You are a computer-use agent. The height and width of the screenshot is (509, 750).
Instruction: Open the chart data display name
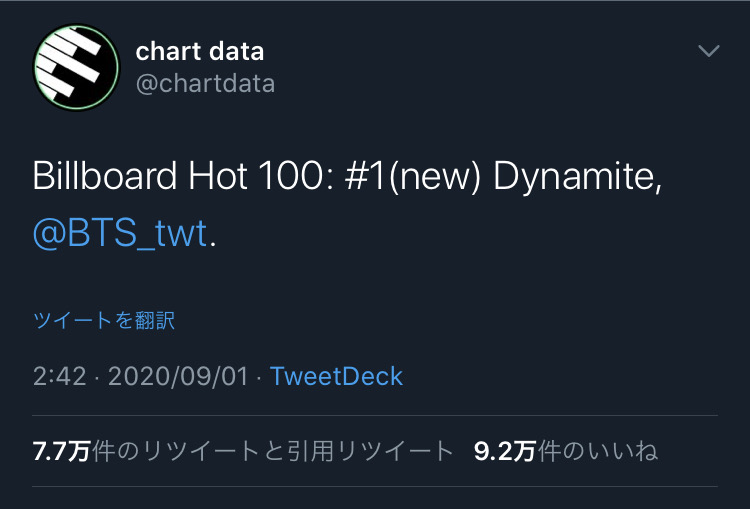click(199, 51)
